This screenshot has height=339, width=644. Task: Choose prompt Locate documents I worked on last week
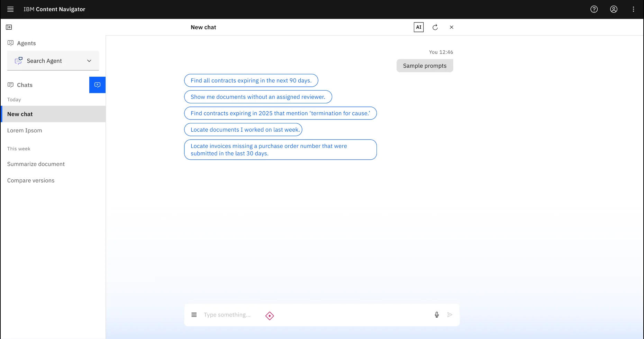click(243, 130)
